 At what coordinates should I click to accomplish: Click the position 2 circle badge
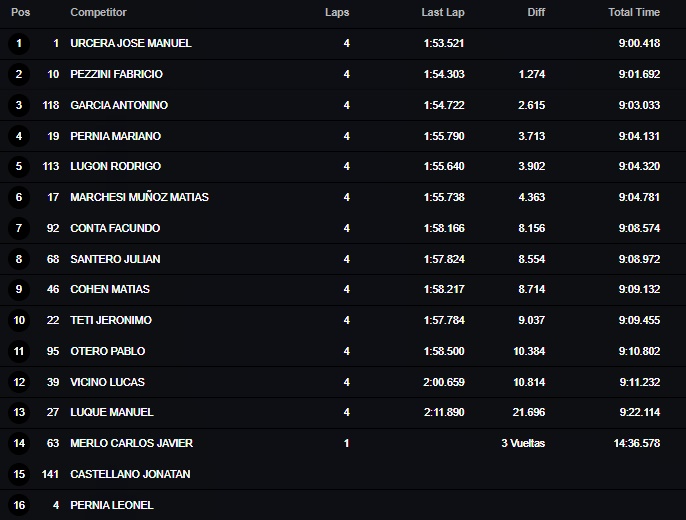pyautogui.click(x=19, y=74)
